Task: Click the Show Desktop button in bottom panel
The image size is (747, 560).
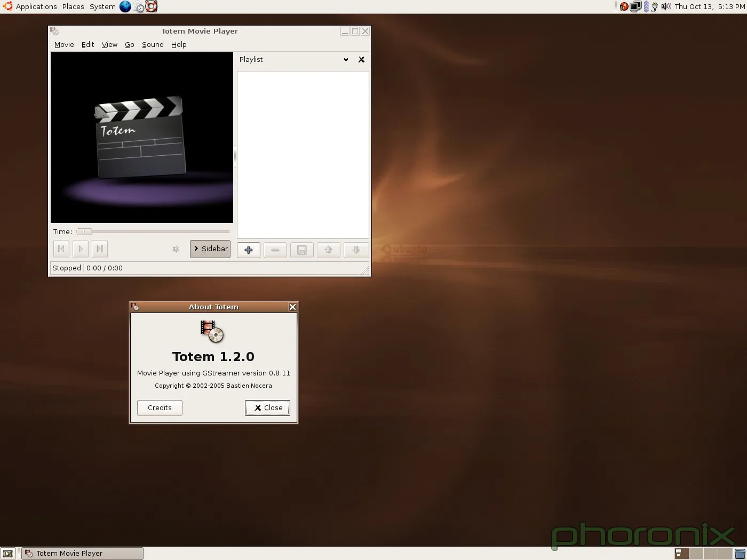Action: [8, 554]
